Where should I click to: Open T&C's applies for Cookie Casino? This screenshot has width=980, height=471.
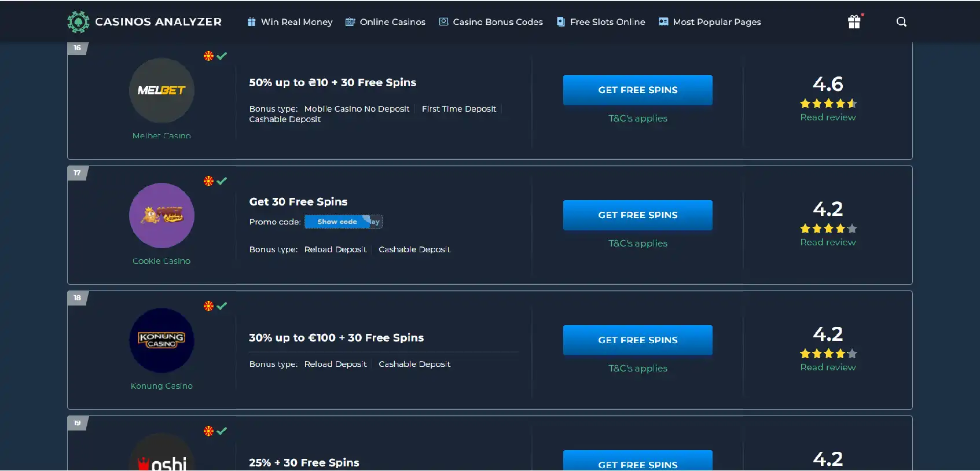coord(637,244)
